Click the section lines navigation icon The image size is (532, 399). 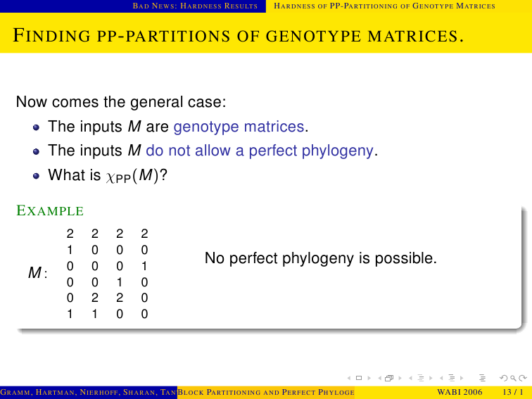(x=452, y=378)
